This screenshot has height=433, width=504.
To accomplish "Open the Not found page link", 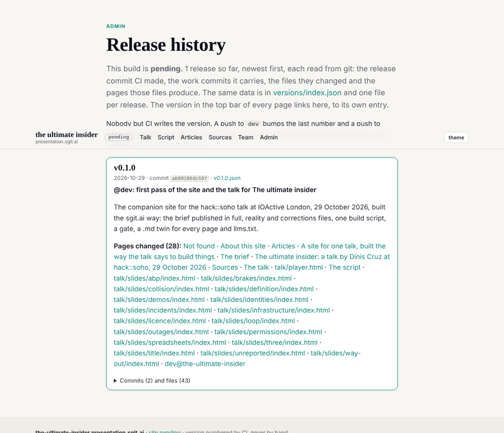I will click(x=199, y=246).
